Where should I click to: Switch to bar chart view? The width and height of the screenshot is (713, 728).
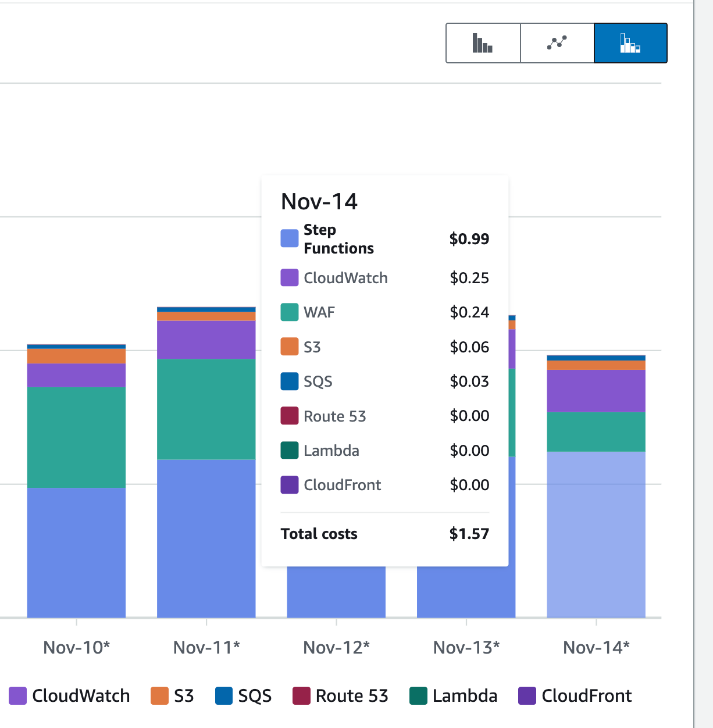(483, 43)
